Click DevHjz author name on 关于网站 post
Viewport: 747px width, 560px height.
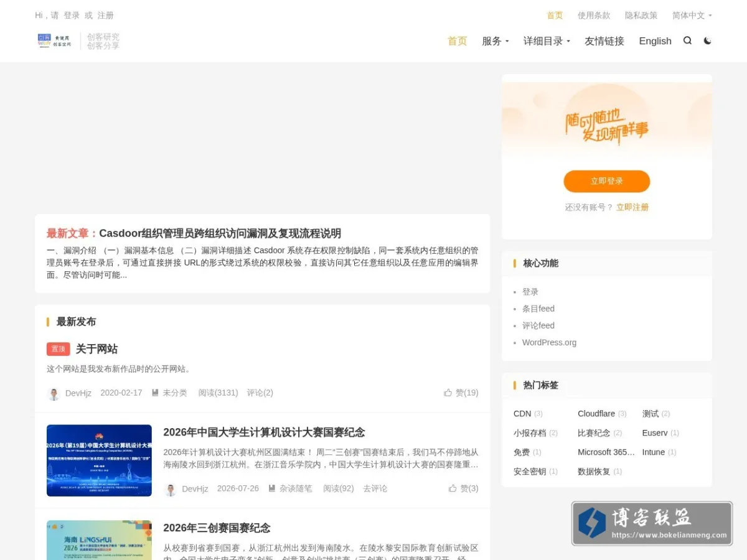(x=78, y=393)
